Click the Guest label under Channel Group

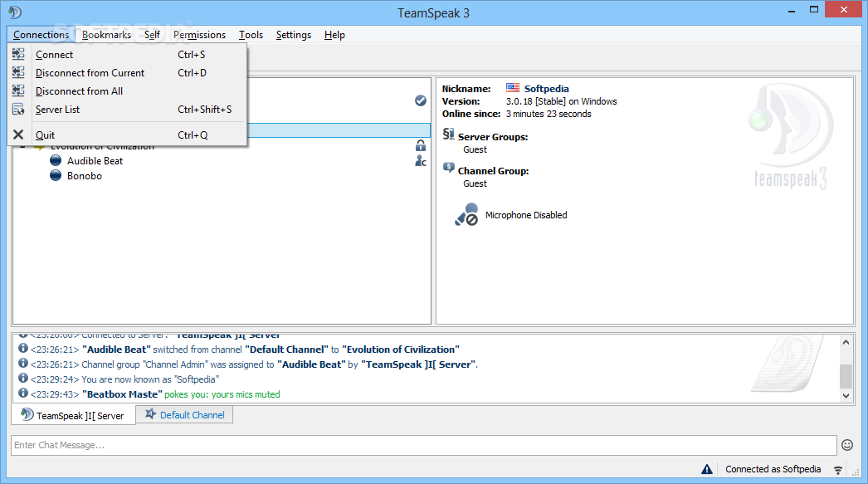click(475, 183)
